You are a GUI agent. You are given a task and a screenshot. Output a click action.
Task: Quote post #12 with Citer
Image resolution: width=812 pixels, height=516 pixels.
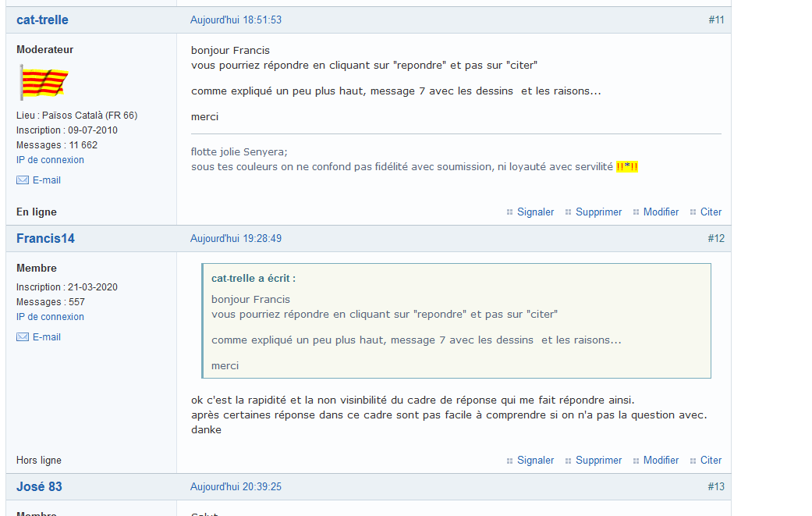tap(711, 460)
